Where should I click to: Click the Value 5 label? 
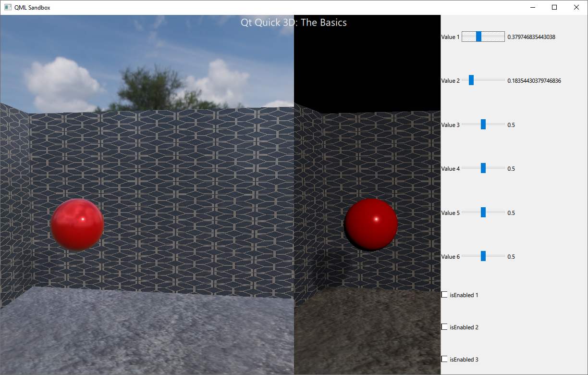451,213
